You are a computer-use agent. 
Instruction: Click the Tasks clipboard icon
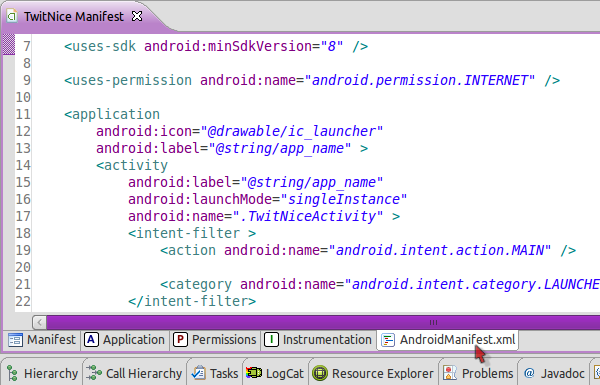coord(199,373)
